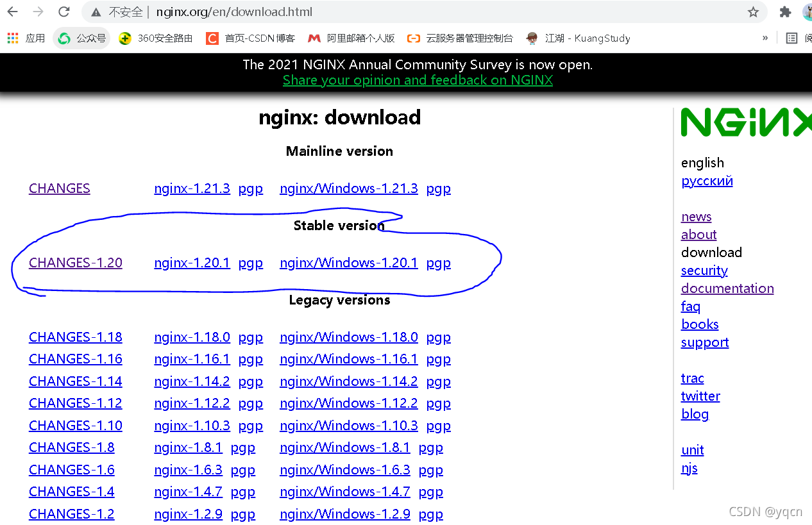Download nginx/Windows-1.20.1
Viewport: 812px width, 525px height.
(349, 263)
